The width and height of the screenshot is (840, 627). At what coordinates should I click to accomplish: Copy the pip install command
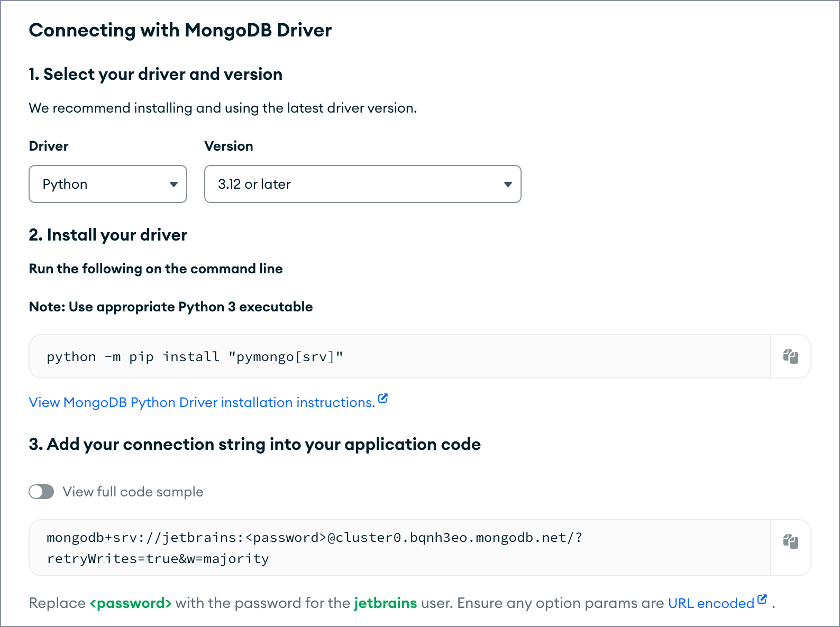pos(791,356)
